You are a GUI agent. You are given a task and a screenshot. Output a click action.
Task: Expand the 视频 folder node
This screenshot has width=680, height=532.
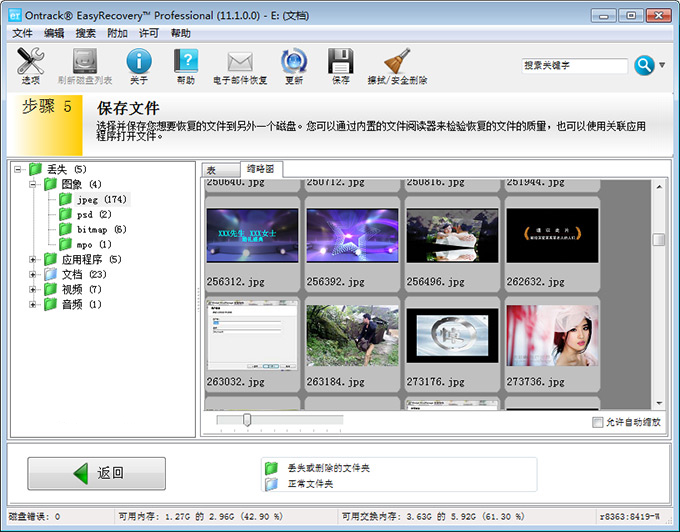pyautogui.click(x=34, y=289)
